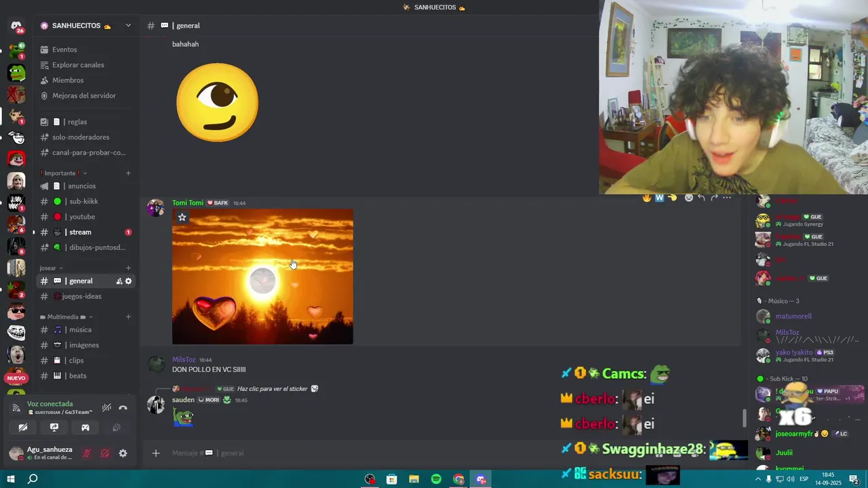Open more options on Tomi Tomi message
The height and width of the screenshot is (488, 868).
(x=727, y=198)
